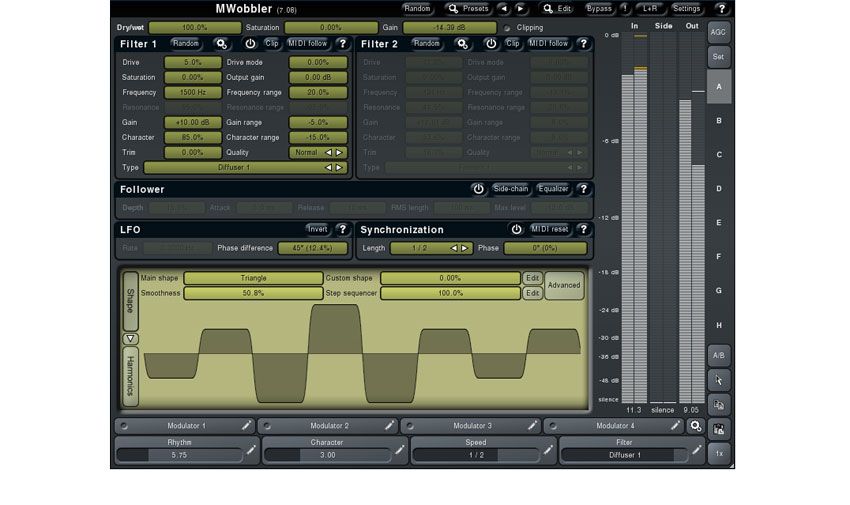Image resolution: width=850 pixels, height=505 pixels.
Task: Toggle the Follower power button
Action: pos(478,189)
